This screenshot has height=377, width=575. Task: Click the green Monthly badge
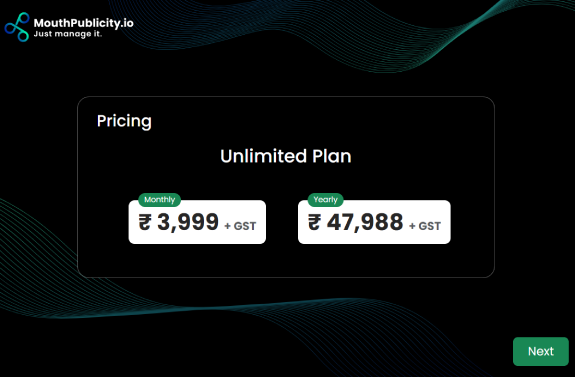point(160,200)
